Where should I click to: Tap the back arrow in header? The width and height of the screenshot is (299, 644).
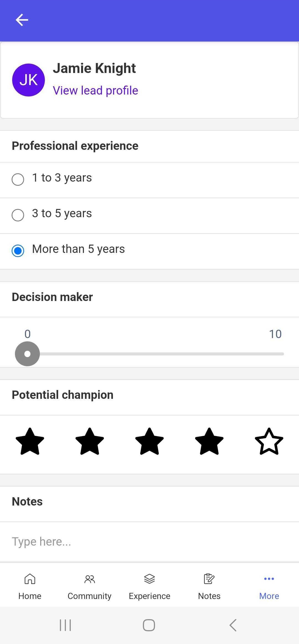point(22,20)
